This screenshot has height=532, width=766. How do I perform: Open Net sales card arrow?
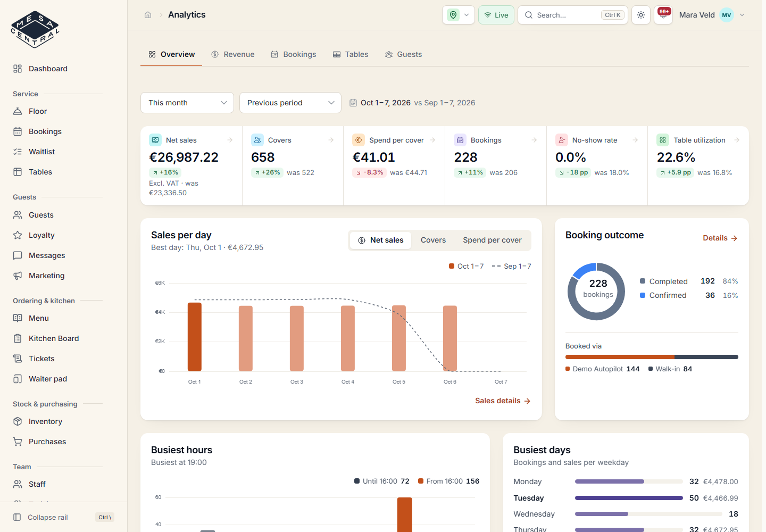(x=230, y=140)
